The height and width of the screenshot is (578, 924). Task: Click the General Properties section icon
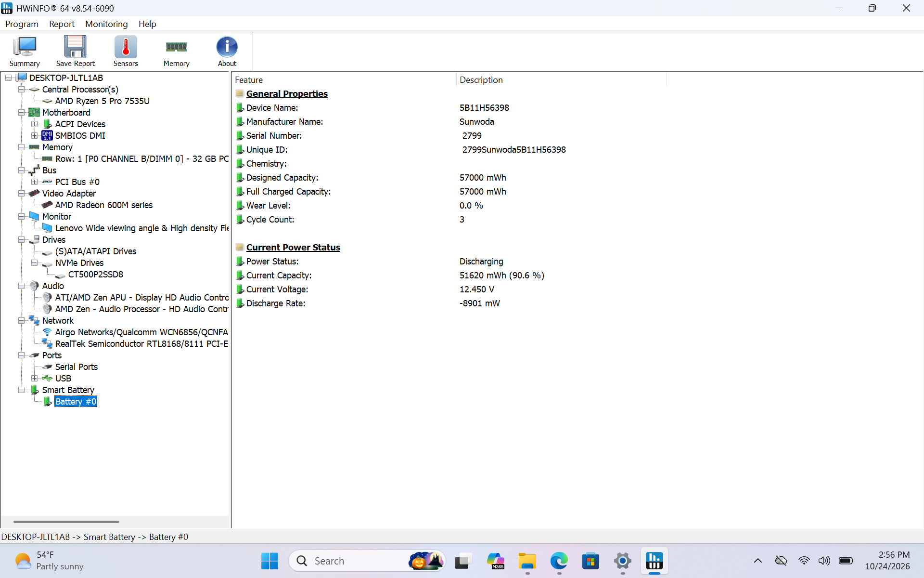point(240,93)
